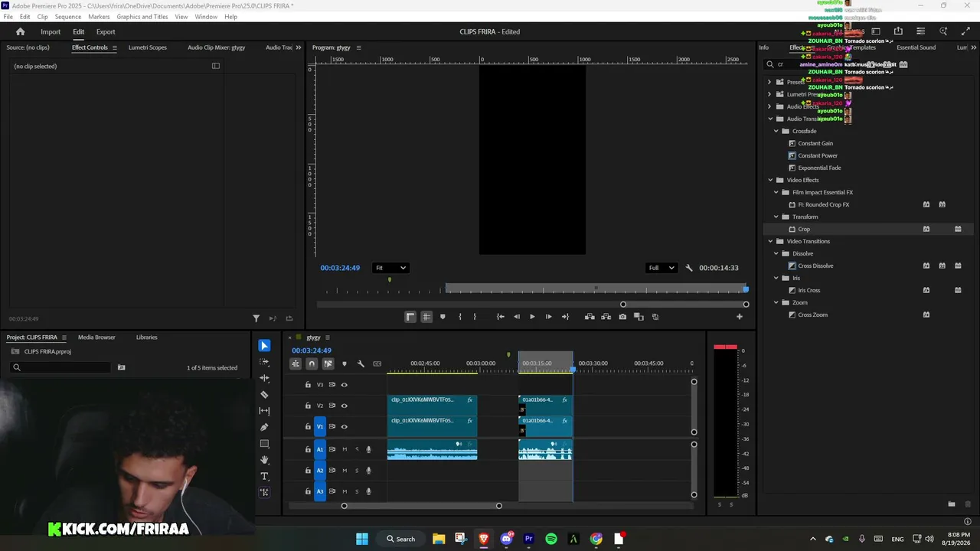Click the Lift button in Program Monitor
This screenshot has height=551, width=980.
coord(590,317)
